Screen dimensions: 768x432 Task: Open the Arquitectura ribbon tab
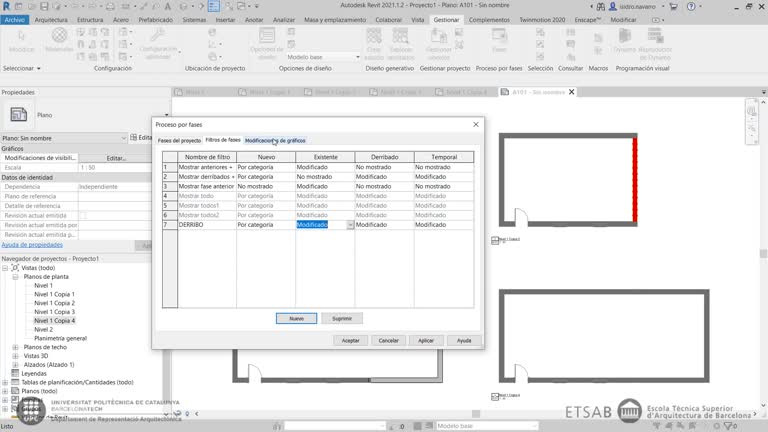point(58,19)
